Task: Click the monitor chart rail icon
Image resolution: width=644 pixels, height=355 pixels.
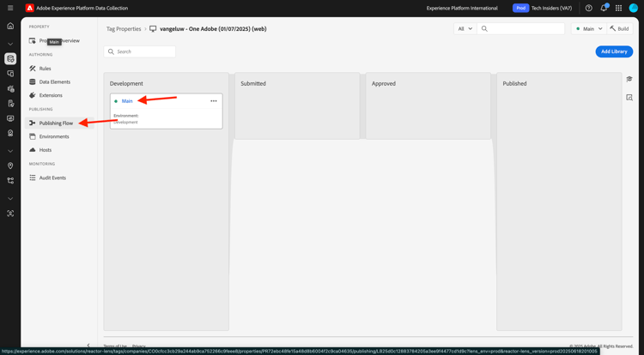Action: [10, 118]
